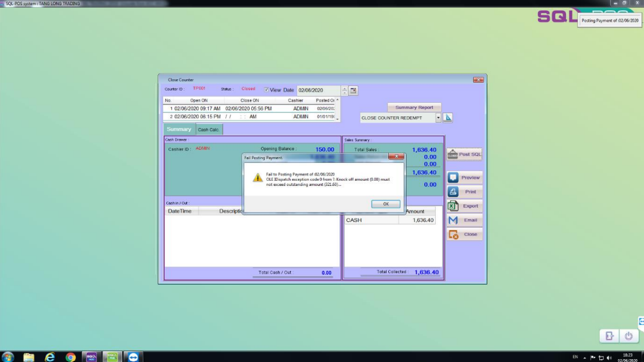Click the View Date input field
The image size is (644, 362).
318,91
